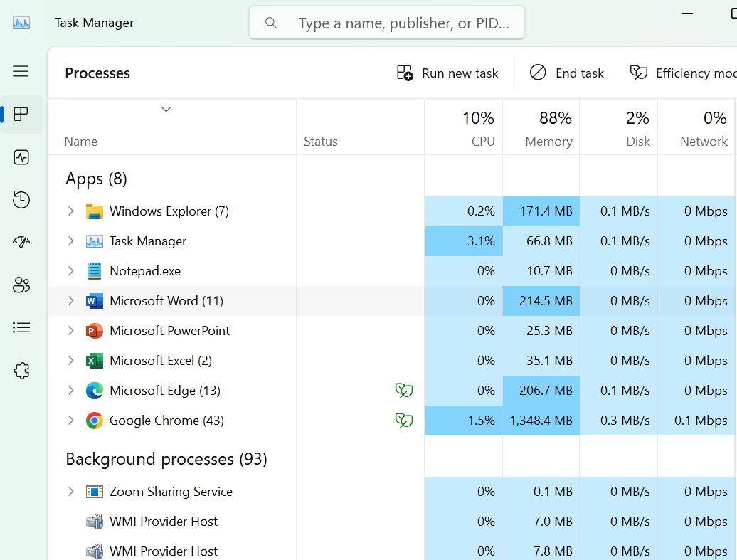Select the Processes sidebar tab

[x=21, y=115]
